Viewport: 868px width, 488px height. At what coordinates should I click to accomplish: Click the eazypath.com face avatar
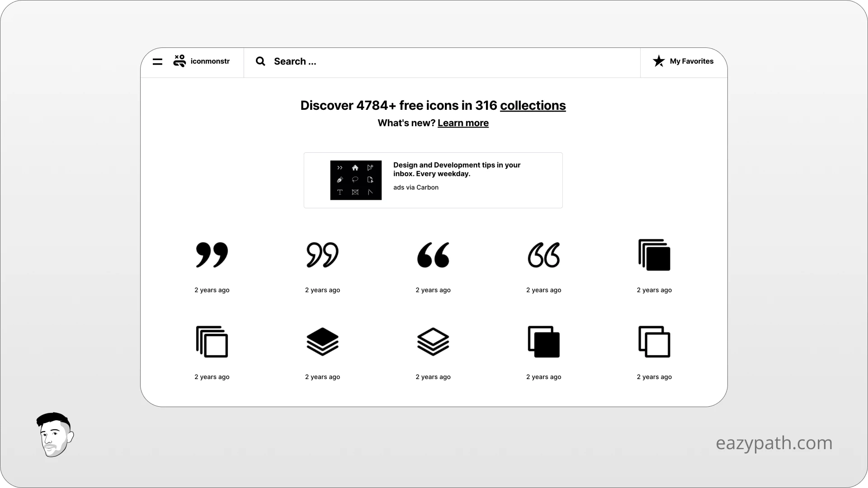click(55, 435)
